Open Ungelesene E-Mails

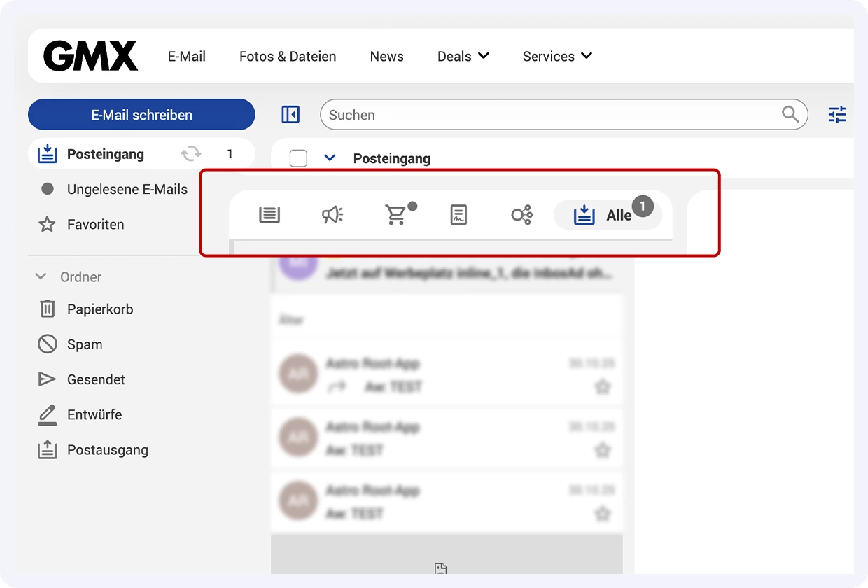click(127, 189)
